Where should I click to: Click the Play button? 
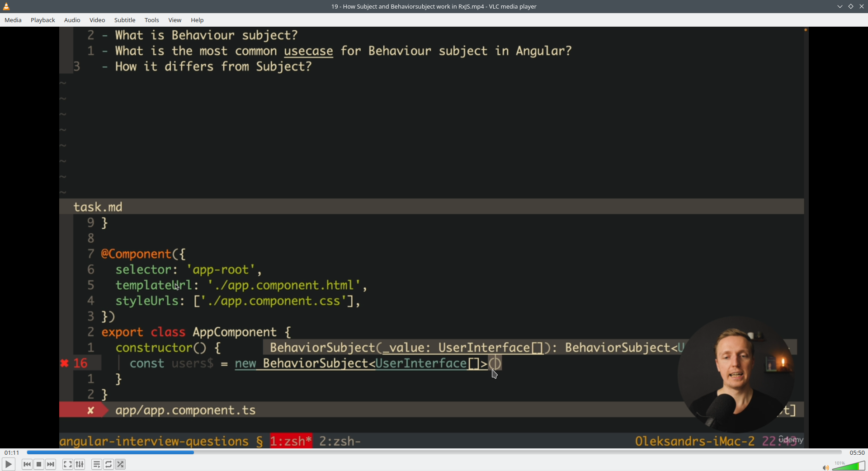click(x=9, y=464)
